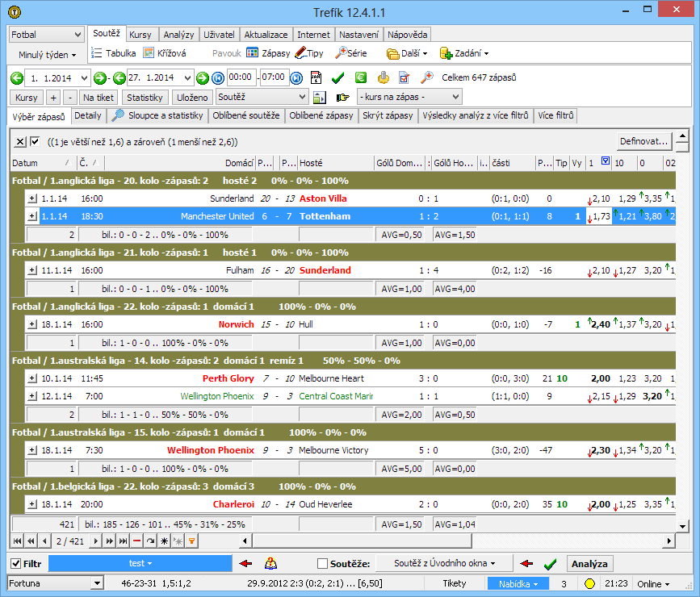Open the Křížová cross table view
This screenshot has height=597, width=700.
pos(165,53)
